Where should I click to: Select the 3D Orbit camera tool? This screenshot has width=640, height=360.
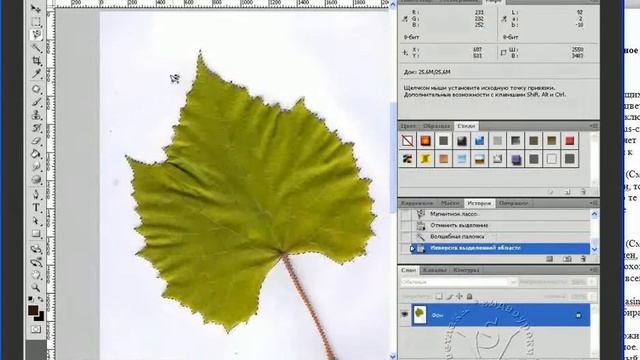[36, 262]
